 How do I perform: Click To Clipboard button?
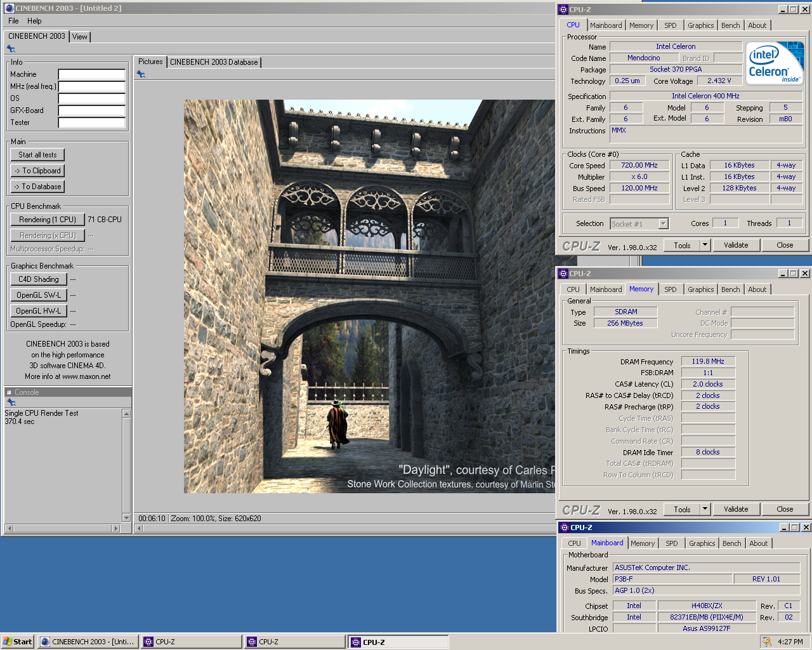[37, 171]
